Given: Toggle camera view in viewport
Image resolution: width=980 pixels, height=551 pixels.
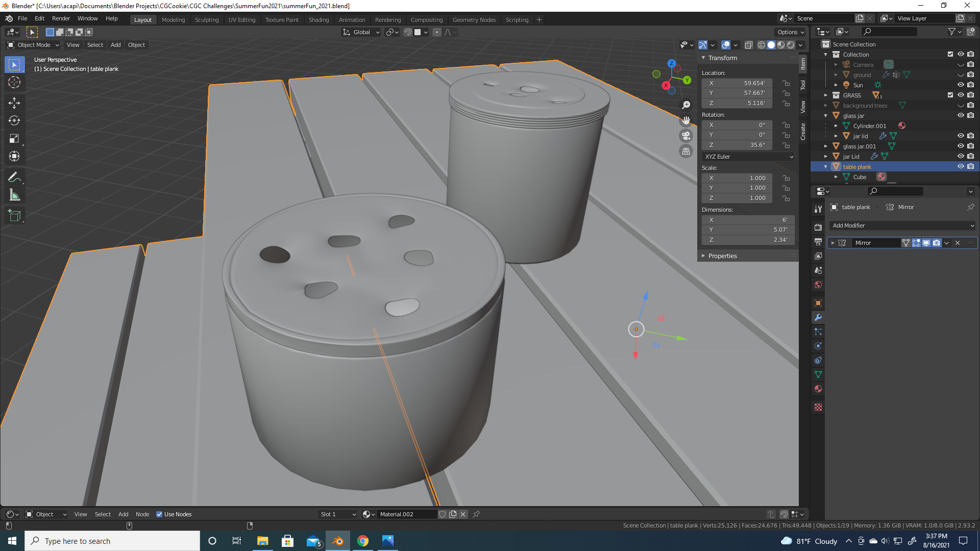Looking at the screenshot, I should point(686,136).
